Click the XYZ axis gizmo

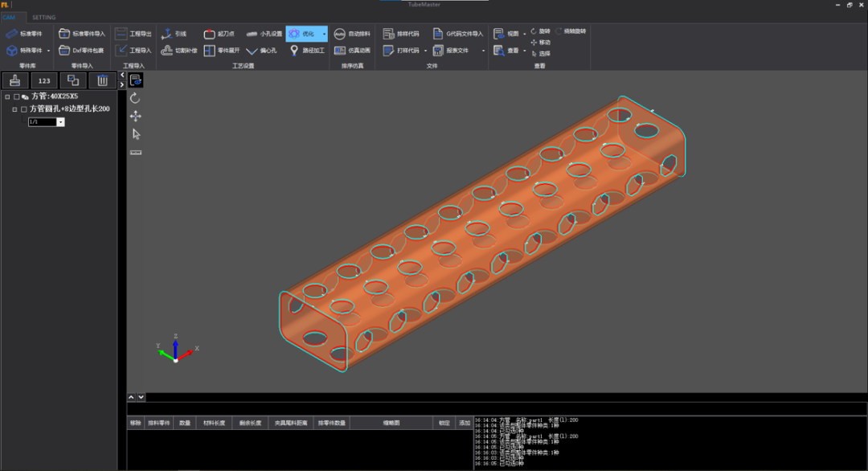click(177, 349)
